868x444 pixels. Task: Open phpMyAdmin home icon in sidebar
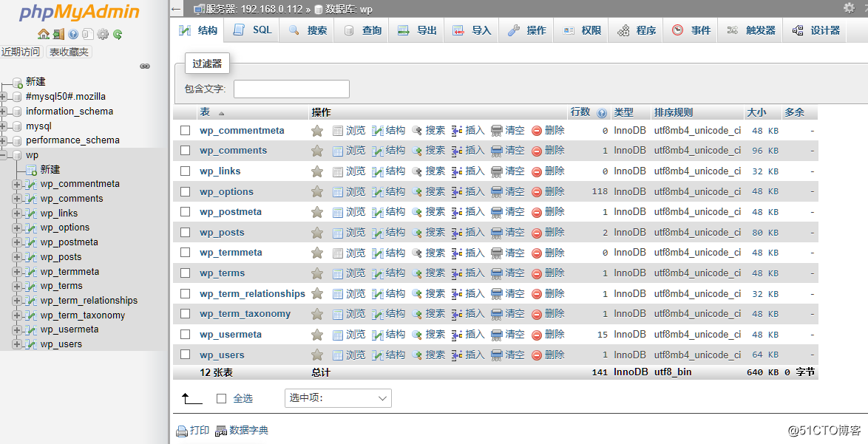click(x=44, y=34)
